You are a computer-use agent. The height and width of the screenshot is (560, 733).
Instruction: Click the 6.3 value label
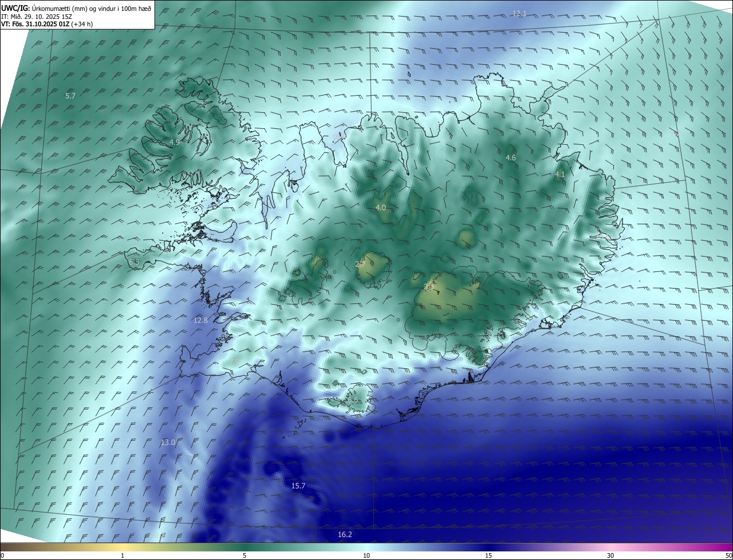click(134, 262)
